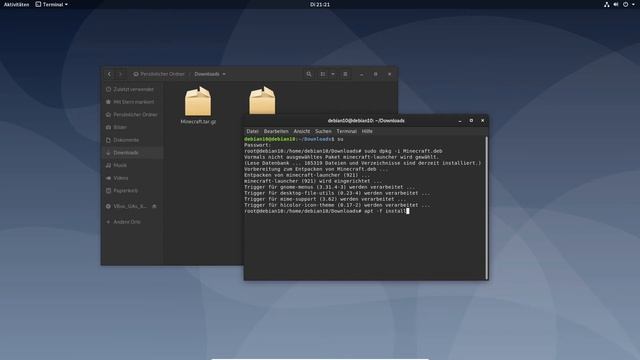Maximize the file manager window
Screen dimensions: 640x360
(376, 74)
